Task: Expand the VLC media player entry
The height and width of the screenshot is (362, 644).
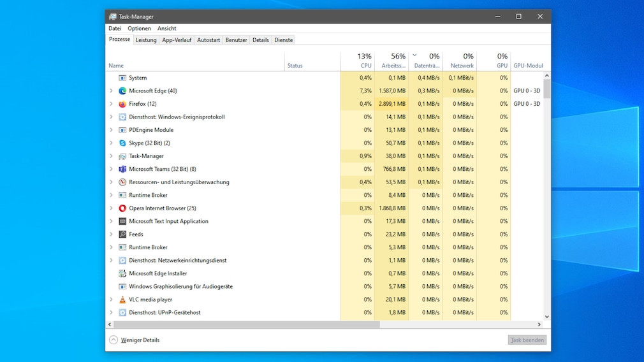Action: [x=112, y=300]
